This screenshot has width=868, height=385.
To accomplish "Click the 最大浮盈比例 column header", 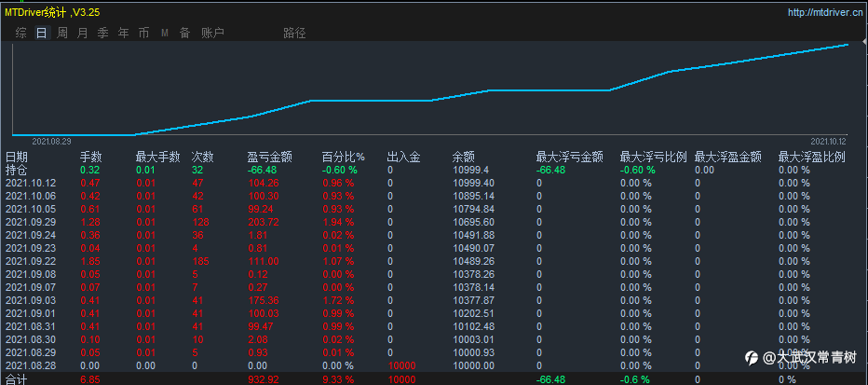I will [812, 158].
